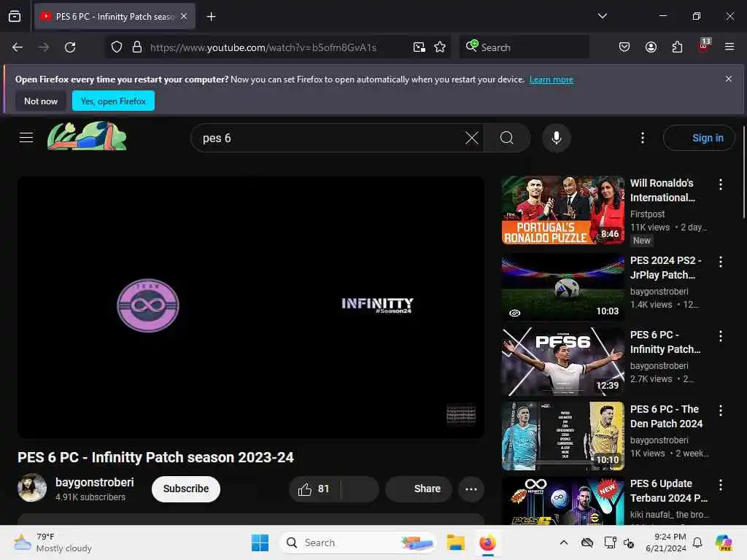Close the PES 6 PC tab
This screenshot has height=560, width=747.
point(184,16)
